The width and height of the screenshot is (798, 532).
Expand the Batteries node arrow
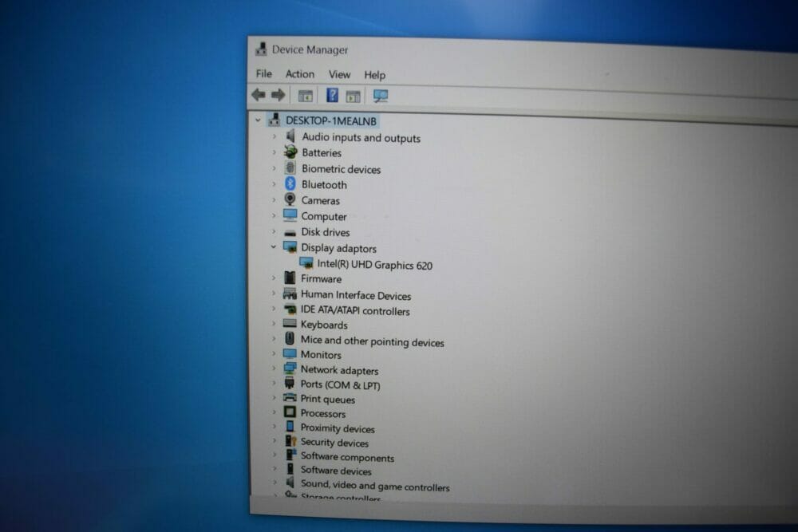point(274,152)
